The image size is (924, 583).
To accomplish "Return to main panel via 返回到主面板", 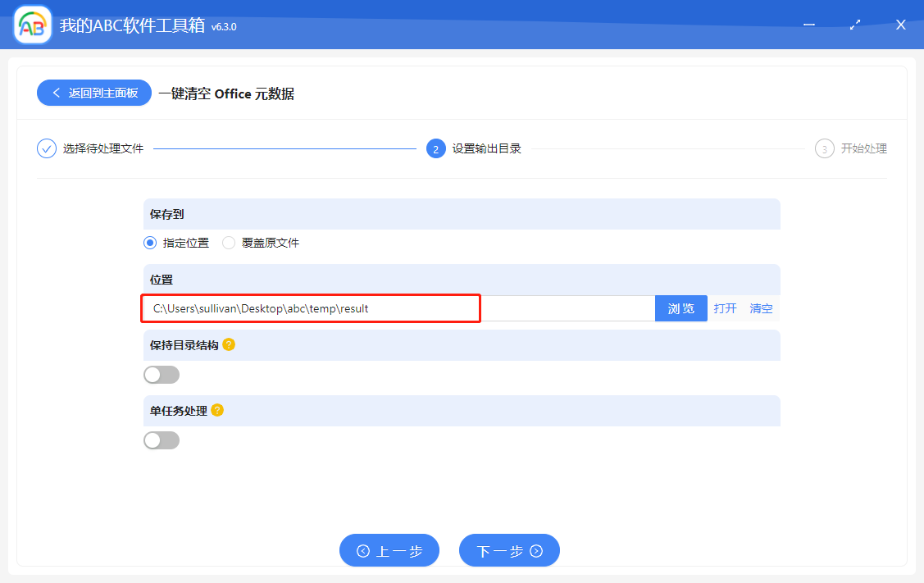I will pyautogui.click(x=93, y=93).
